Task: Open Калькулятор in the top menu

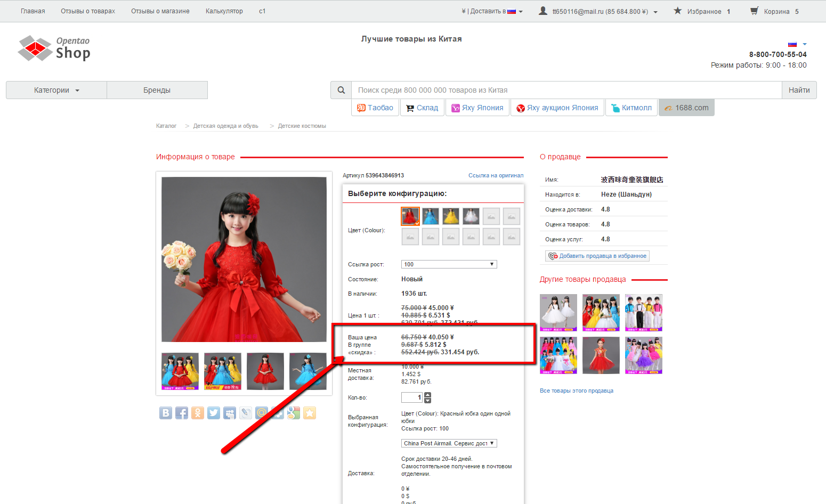Action: 224,11
